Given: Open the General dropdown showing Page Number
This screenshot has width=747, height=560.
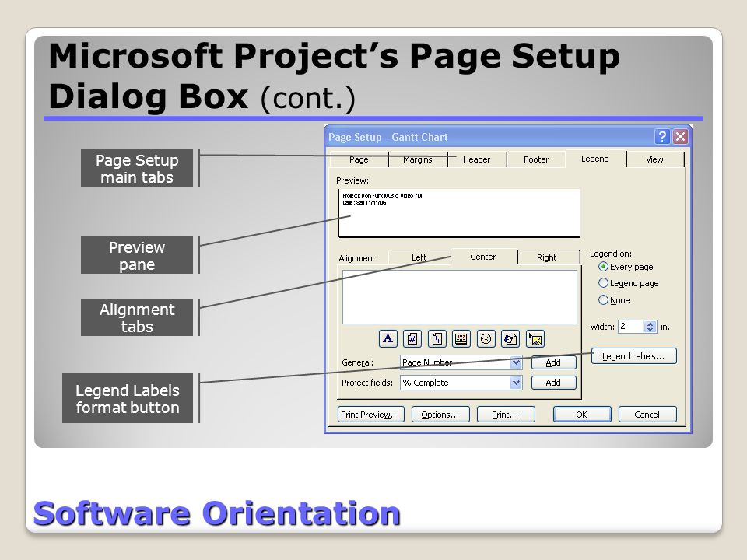Looking at the screenshot, I should click(x=516, y=362).
